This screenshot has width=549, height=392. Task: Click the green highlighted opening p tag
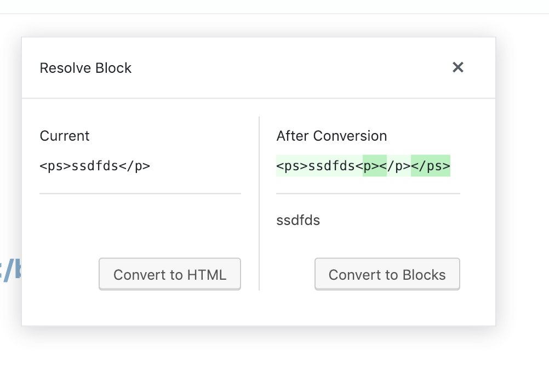pos(375,166)
